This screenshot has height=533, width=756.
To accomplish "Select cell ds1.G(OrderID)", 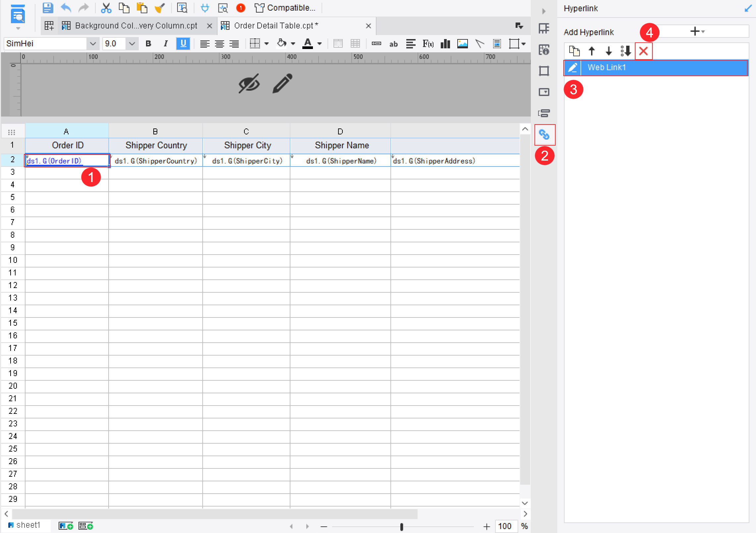I will point(67,161).
